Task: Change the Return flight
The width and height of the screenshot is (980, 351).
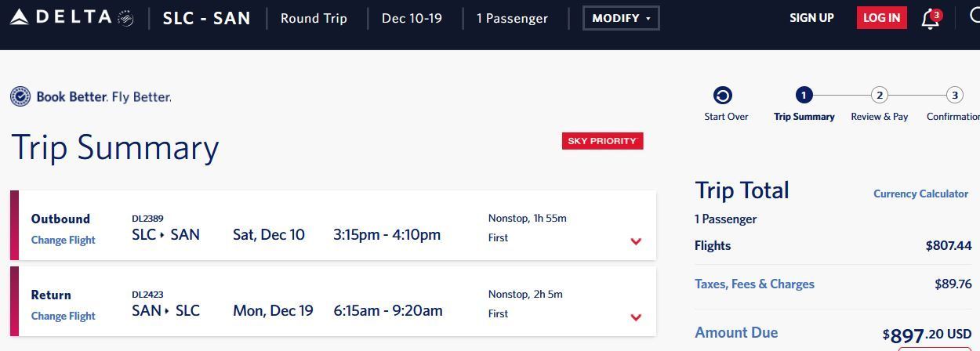Action: point(63,316)
